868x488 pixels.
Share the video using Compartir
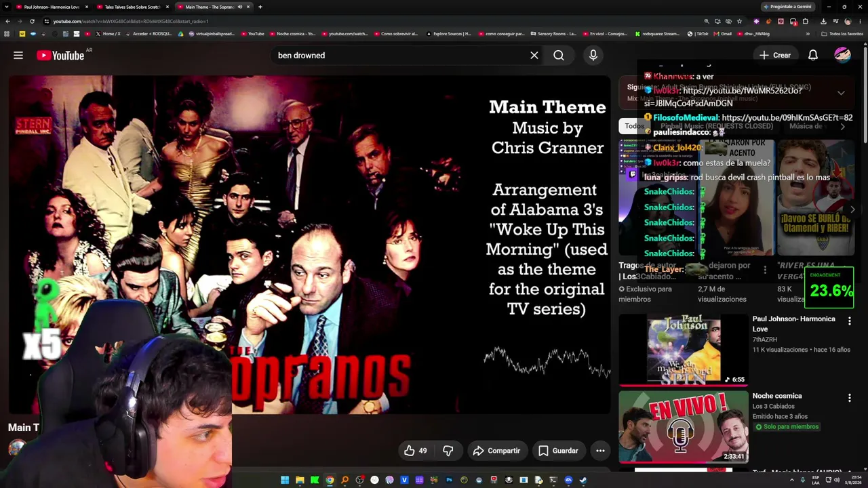tap(497, 451)
